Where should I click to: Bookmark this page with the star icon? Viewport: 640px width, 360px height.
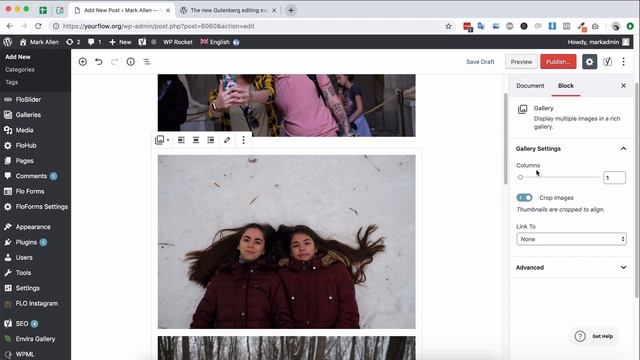(x=448, y=26)
